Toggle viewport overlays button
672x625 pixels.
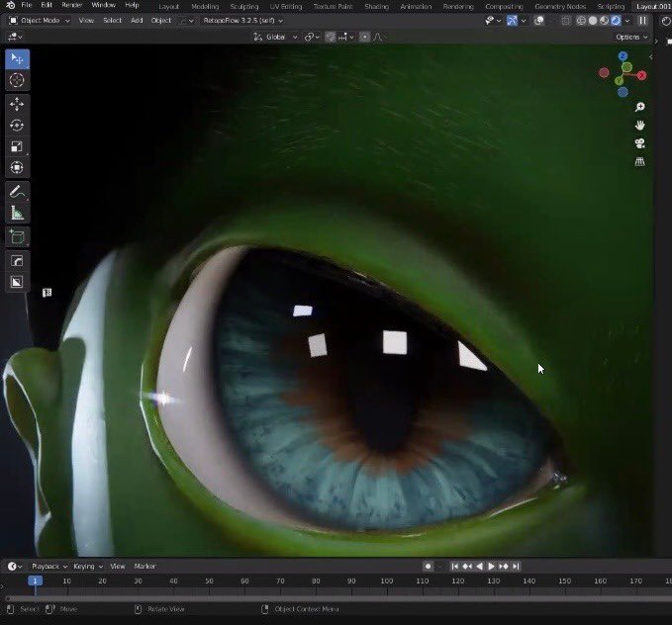tap(539, 21)
